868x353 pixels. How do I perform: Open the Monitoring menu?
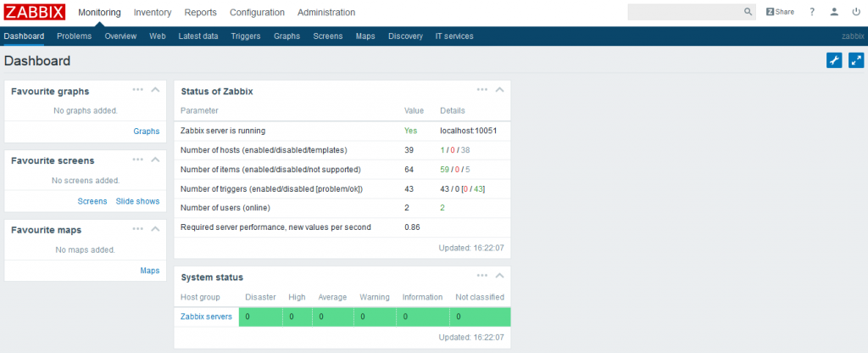[99, 12]
